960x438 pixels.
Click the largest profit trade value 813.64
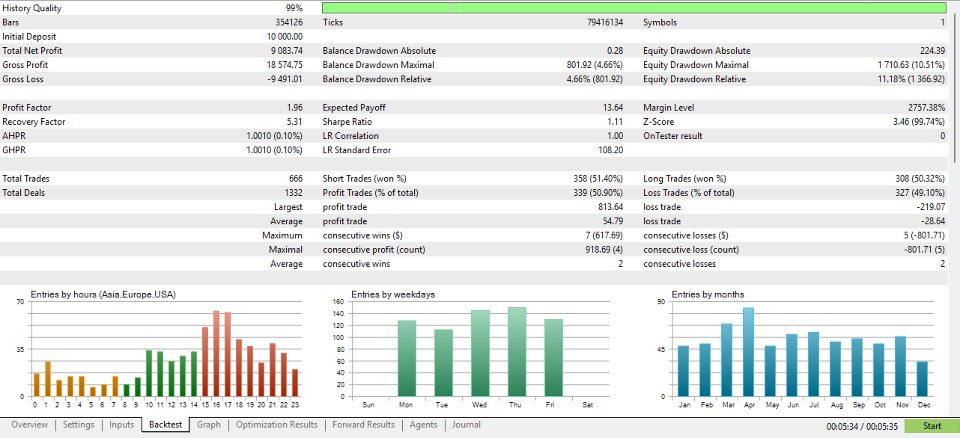tap(611, 207)
